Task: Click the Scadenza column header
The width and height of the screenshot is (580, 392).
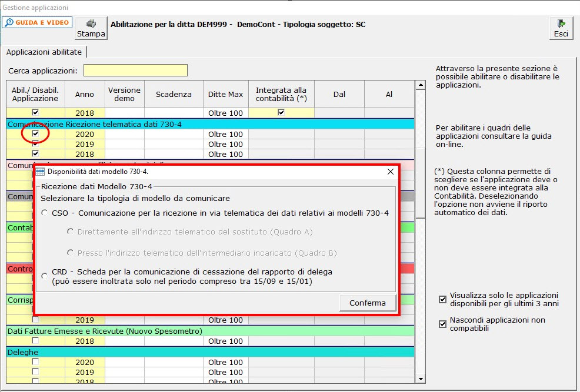Action: [x=174, y=94]
